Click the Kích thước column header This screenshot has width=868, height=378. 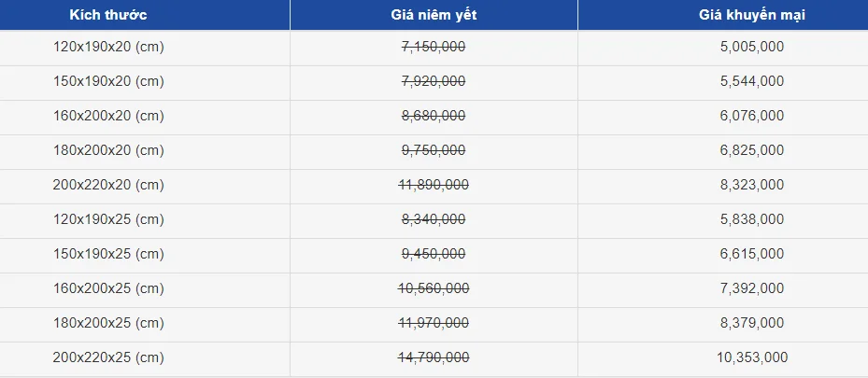click(x=107, y=15)
